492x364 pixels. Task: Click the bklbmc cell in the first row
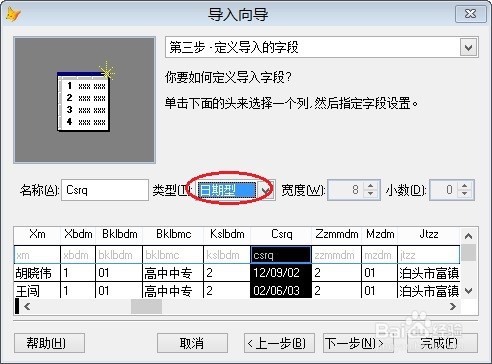173,255
